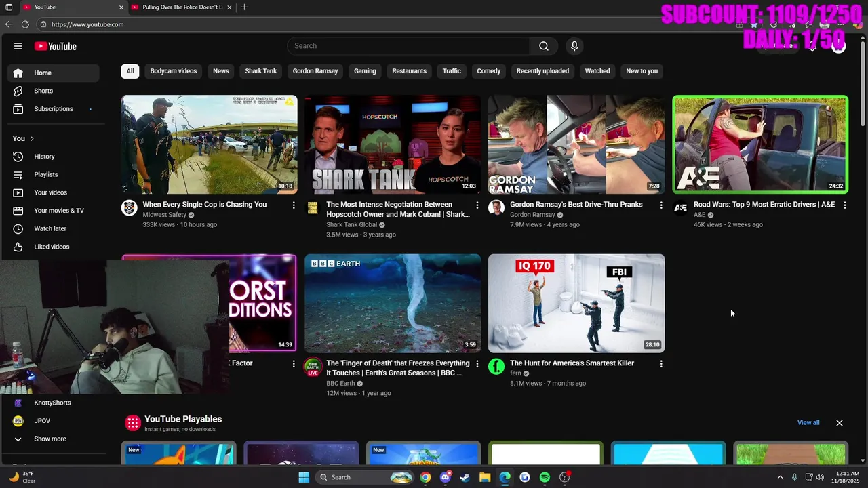Open A&E channel avatar
Screen dimensions: 868x488
pos(680,208)
